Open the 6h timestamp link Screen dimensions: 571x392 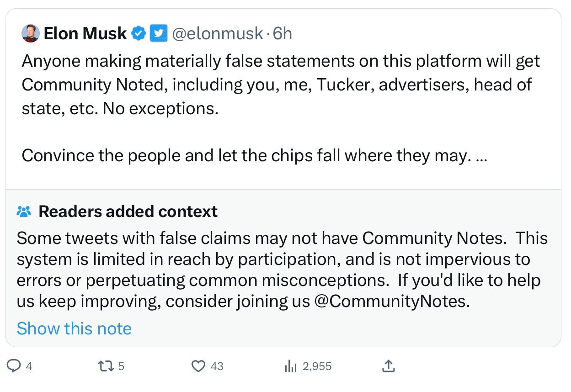point(282,33)
